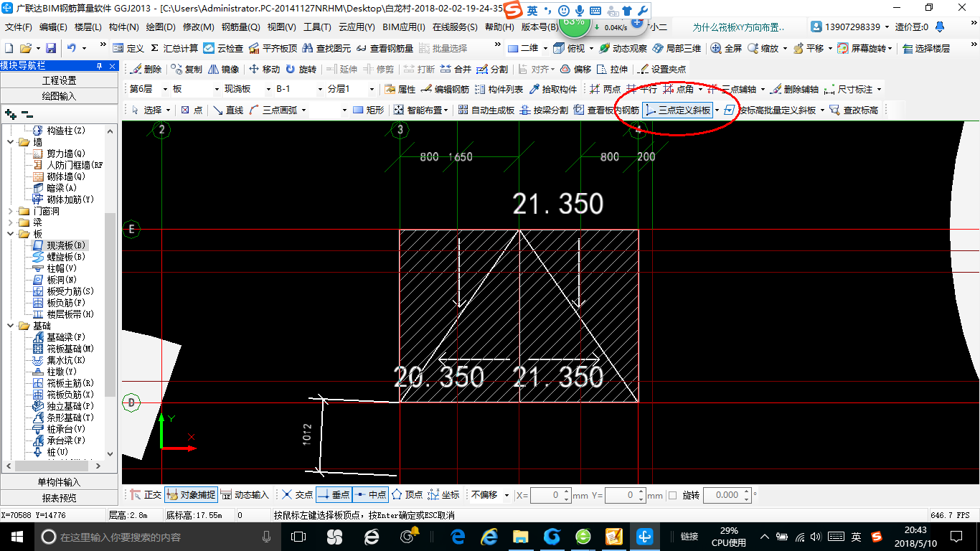Click the Undo arrow icon
980x551 pixels.
[72, 48]
